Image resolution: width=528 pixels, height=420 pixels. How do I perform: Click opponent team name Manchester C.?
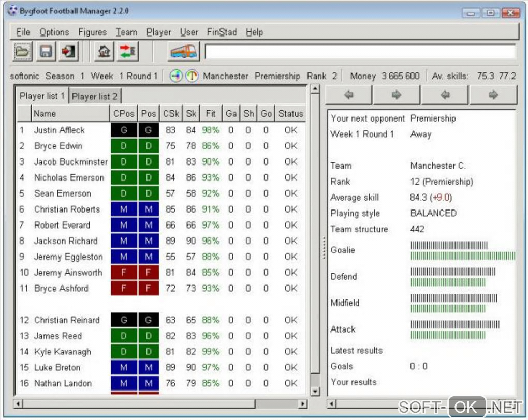(438, 166)
